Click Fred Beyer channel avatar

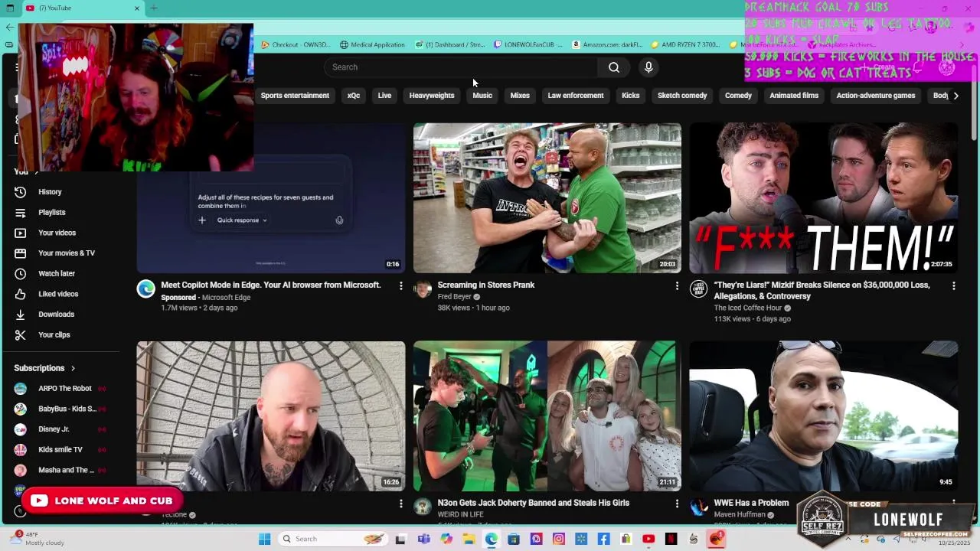(423, 289)
